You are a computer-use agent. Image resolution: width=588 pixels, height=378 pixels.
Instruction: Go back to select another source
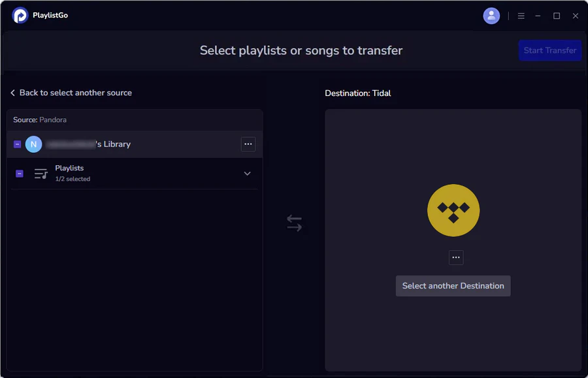click(71, 93)
